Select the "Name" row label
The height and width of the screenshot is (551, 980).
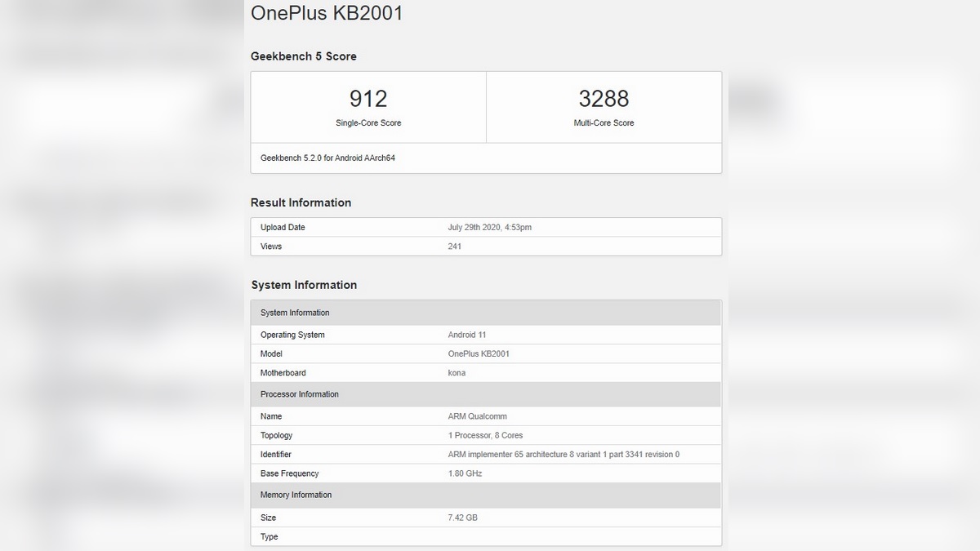tap(271, 417)
